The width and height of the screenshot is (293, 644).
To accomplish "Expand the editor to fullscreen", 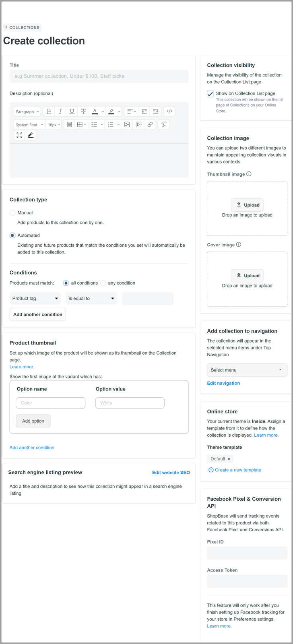I will (19, 135).
